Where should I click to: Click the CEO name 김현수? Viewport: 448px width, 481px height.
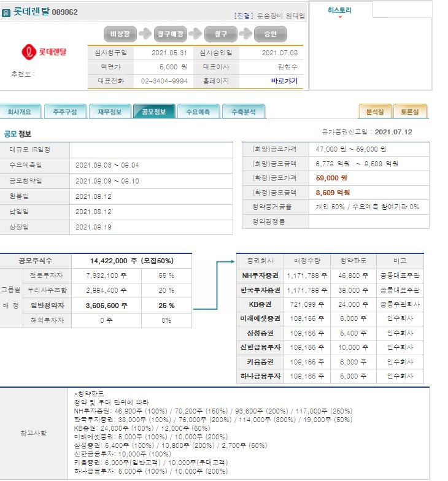[287, 66]
